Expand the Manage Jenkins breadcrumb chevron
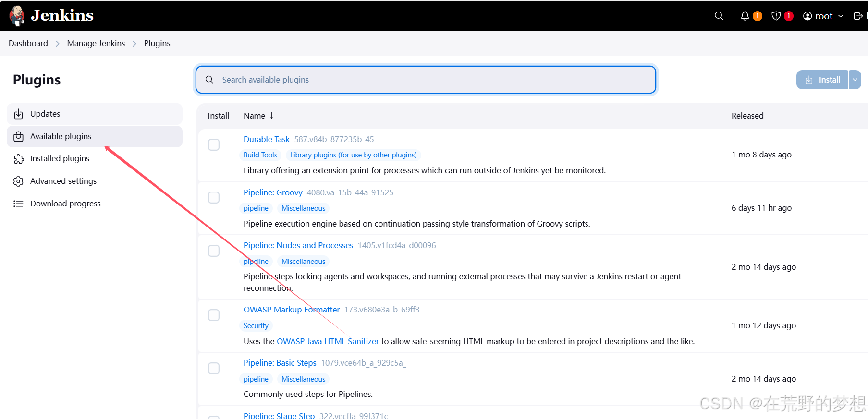 click(x=134, y=44)
